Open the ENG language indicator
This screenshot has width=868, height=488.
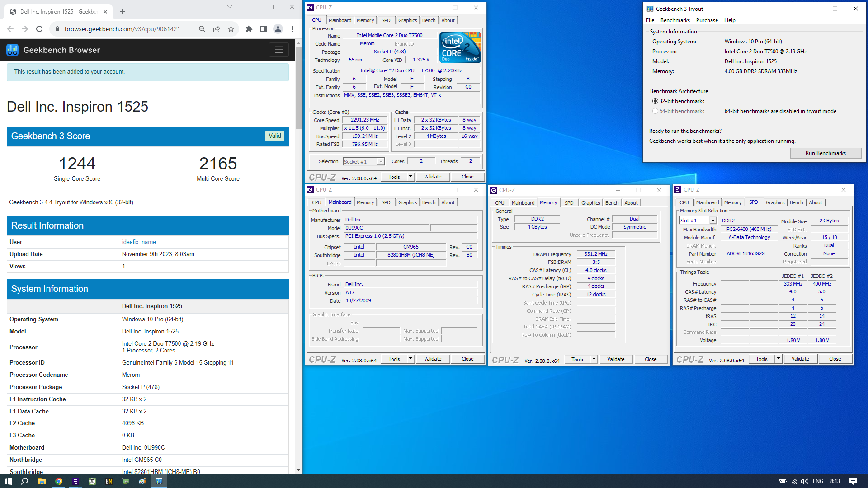pyautogui.click(x=818, y=481)
